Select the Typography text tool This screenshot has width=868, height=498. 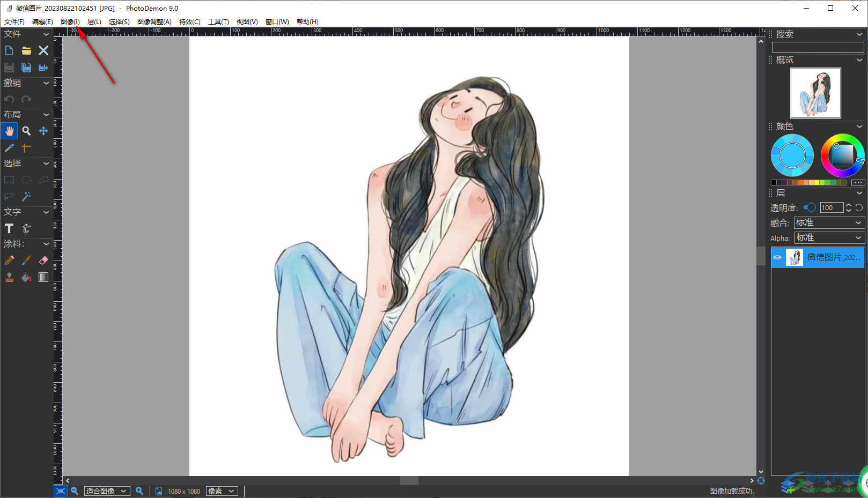26,228
